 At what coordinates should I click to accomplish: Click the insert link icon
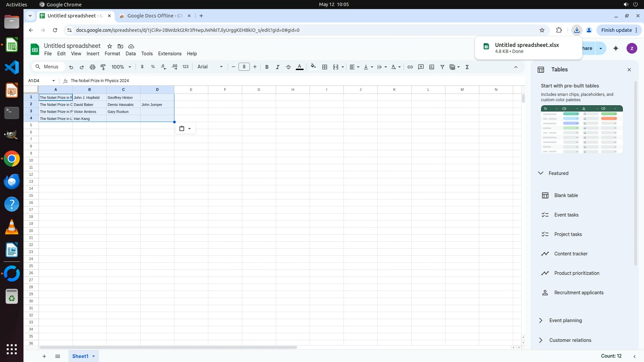pos(410,67)
